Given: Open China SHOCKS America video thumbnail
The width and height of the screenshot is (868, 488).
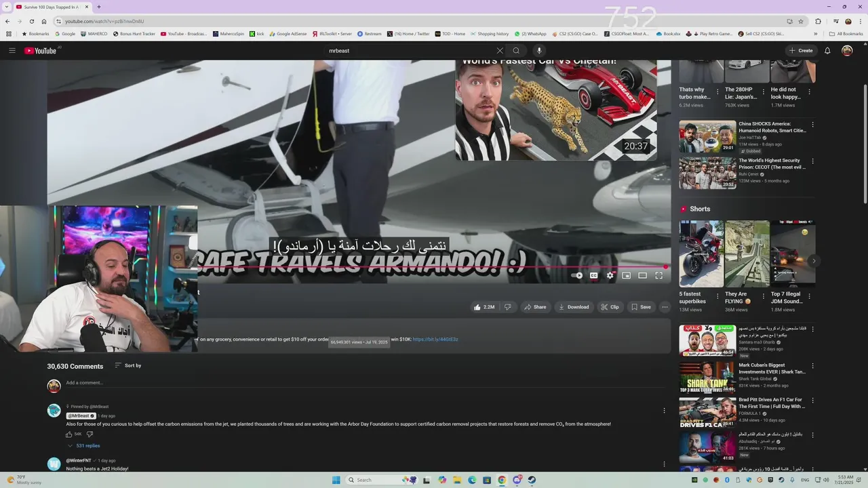Looking at the screenshot, I should (707, 136).
